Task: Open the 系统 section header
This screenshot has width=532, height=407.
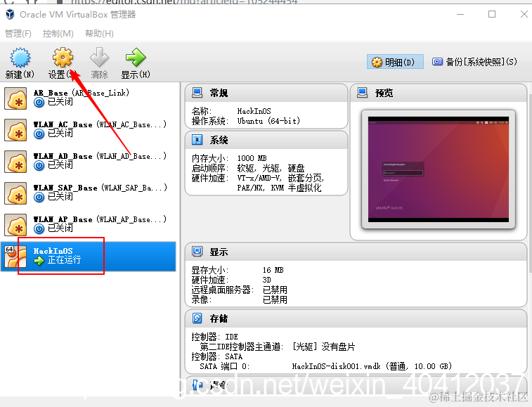Action: tap(266, 140)
